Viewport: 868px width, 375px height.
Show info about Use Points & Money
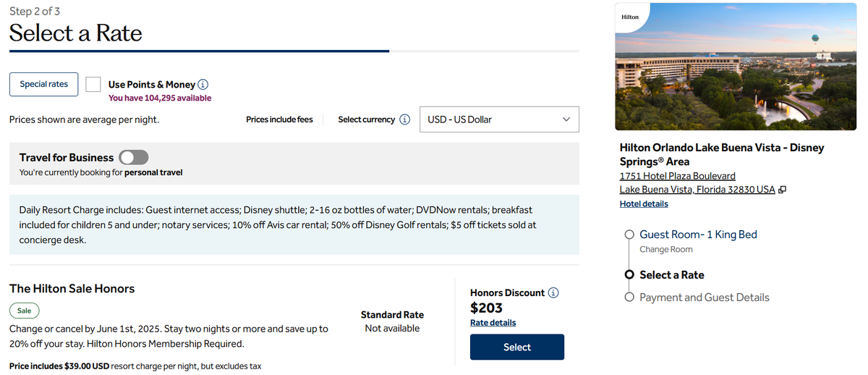pyautogui.click(x=203, y=85)
